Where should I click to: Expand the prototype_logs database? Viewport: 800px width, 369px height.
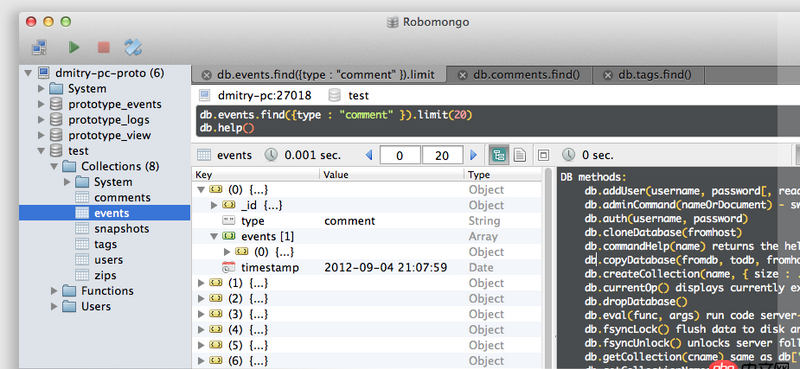point(41,120)
